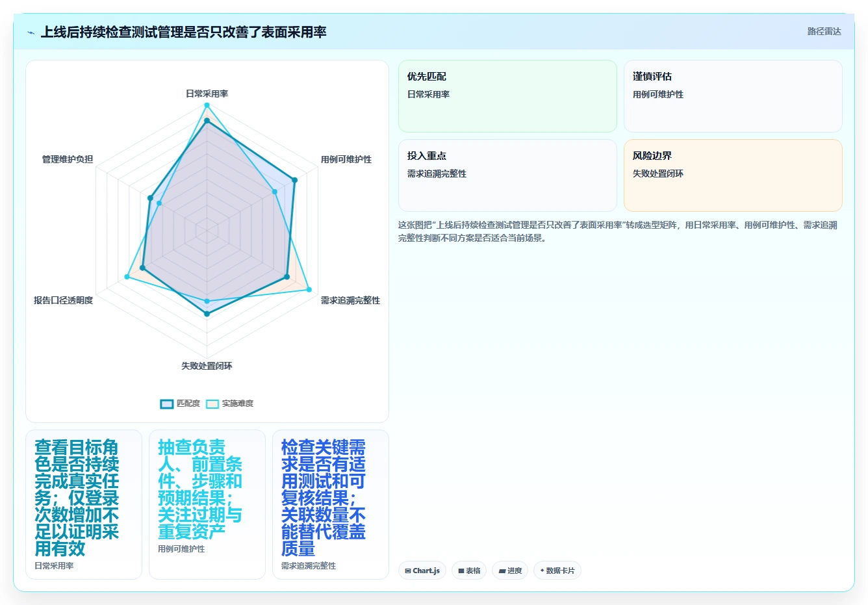This screenshot has width=868, height=605.
Task: Select the 匹配度 data point on 日常采用率 axis
Action: pos(207,121)
